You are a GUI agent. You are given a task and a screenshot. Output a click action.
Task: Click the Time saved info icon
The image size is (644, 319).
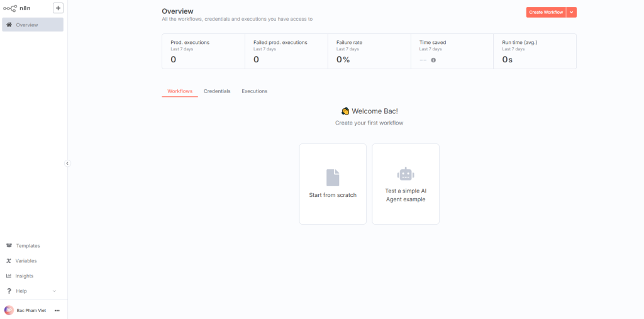(433, 60)
